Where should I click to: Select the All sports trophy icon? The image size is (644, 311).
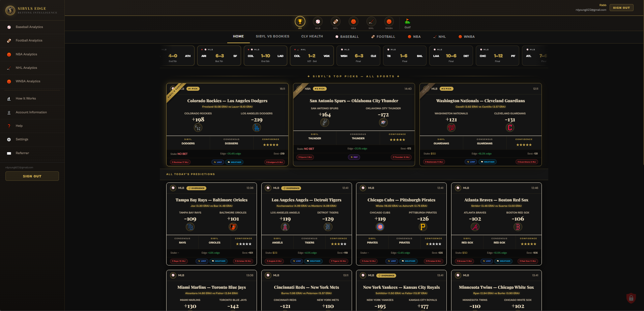(x=300, y=22)
